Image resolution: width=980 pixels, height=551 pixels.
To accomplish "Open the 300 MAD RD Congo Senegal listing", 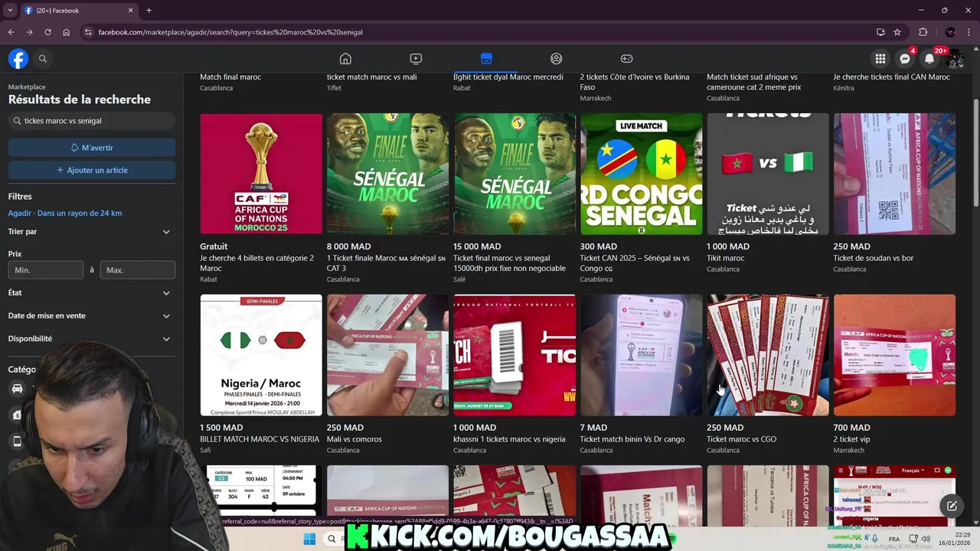I will [x=642, y=198].
